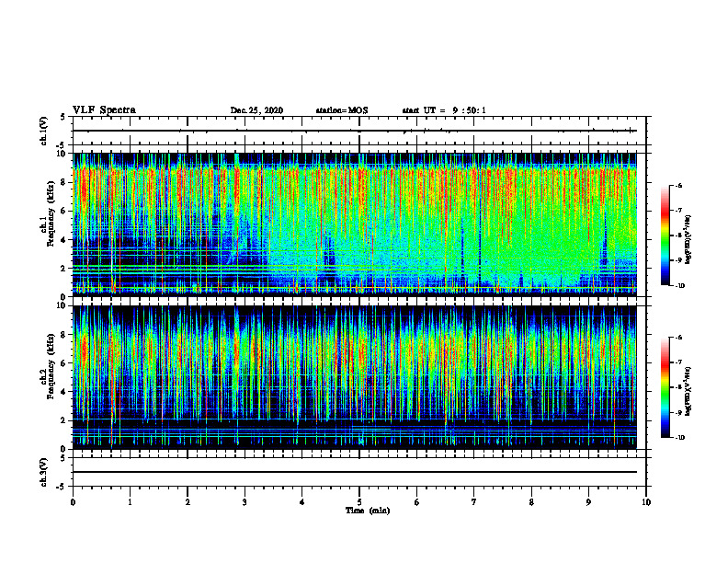Click the ch.1 spectrogram color scale bar
The image size is (728, 563).
(x=665, y=235)
